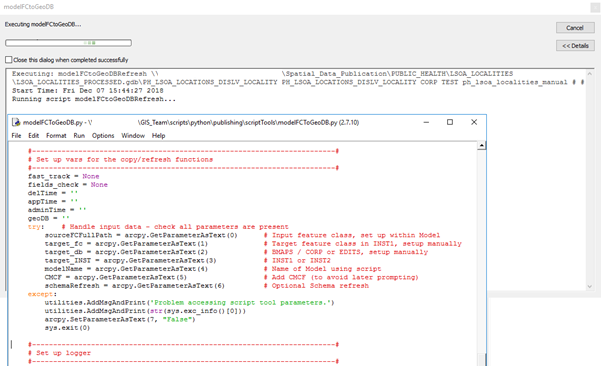Click the 'target_db' code line
Viewport: 601px width, 366px height.
pyautogui.click(x=126, y=252)
